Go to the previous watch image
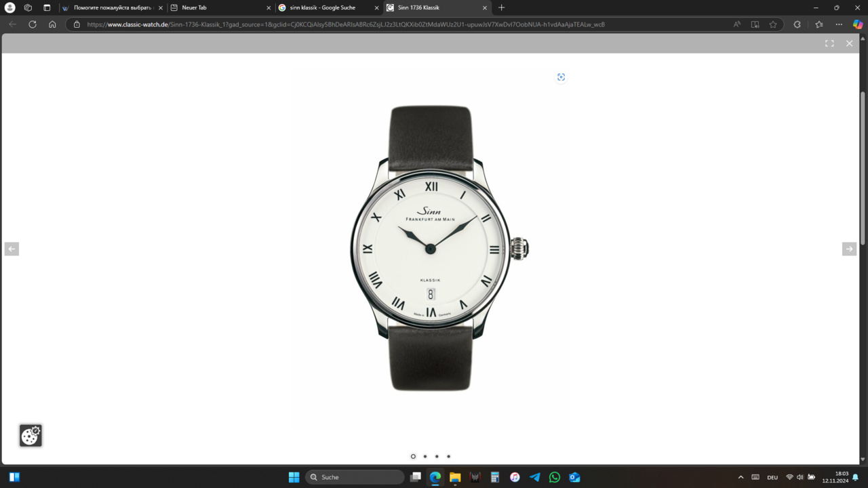Screen dimensions: 868x488 point(12,249)
